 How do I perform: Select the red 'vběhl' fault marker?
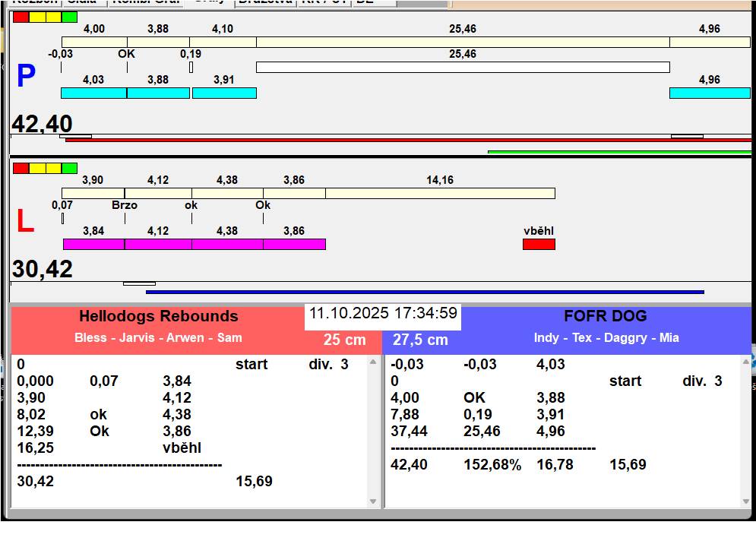[539, 244]
